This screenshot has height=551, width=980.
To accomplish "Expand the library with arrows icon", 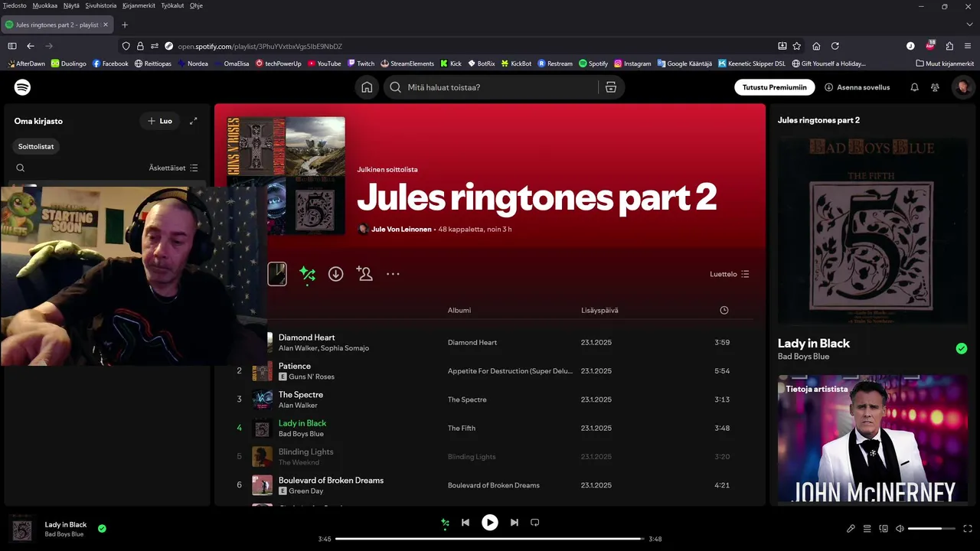I will (194, 121).
